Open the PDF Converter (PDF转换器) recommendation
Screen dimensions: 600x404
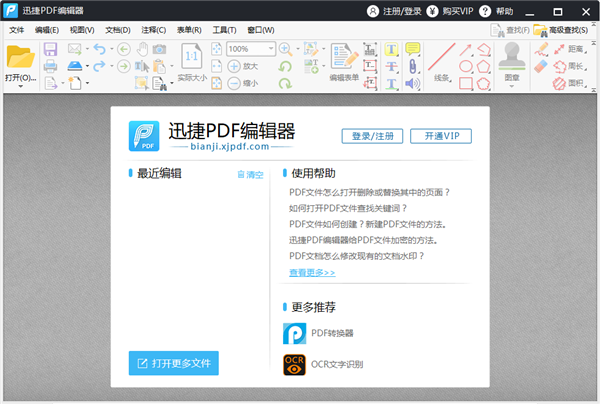click(x=318, y=333)
